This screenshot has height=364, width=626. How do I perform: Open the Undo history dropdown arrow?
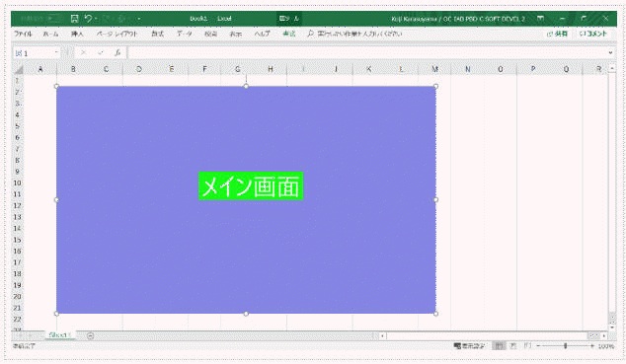point(96,19)
